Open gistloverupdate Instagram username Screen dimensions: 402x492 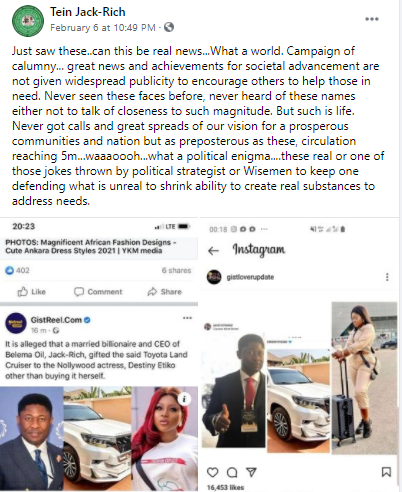tap(250, 277)
